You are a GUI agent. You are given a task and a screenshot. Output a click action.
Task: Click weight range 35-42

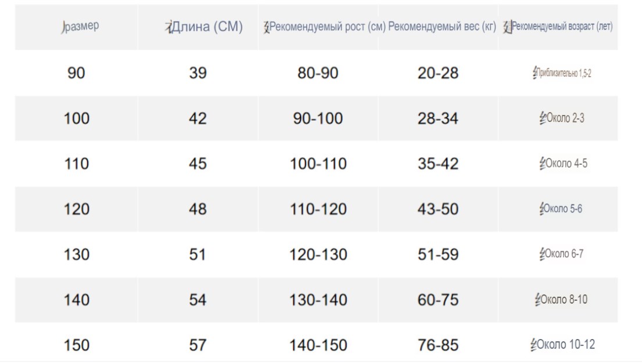click(438, 164)
